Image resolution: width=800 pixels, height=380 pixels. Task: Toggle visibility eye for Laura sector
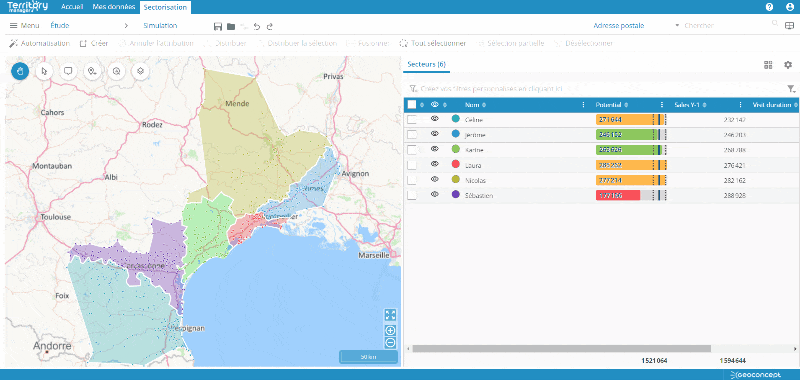tap(435, 164)
